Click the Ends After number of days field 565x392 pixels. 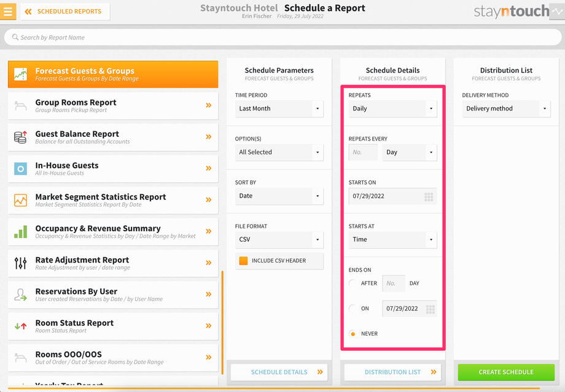[x=394, y=283]
